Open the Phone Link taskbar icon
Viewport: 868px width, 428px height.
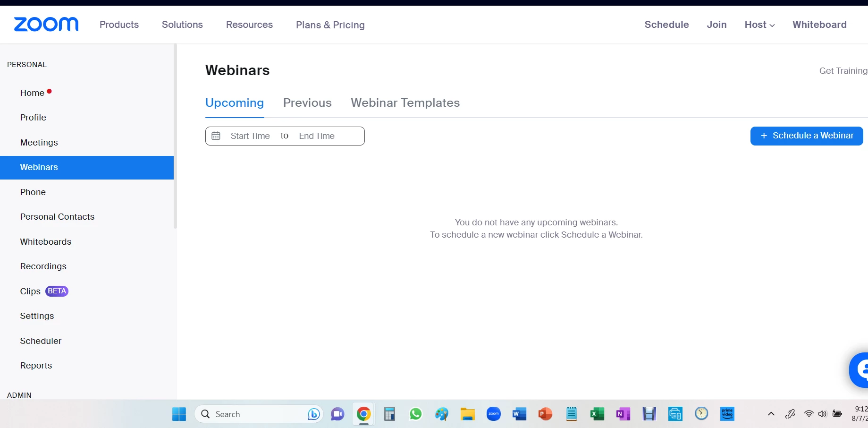(x=675, y=414)
